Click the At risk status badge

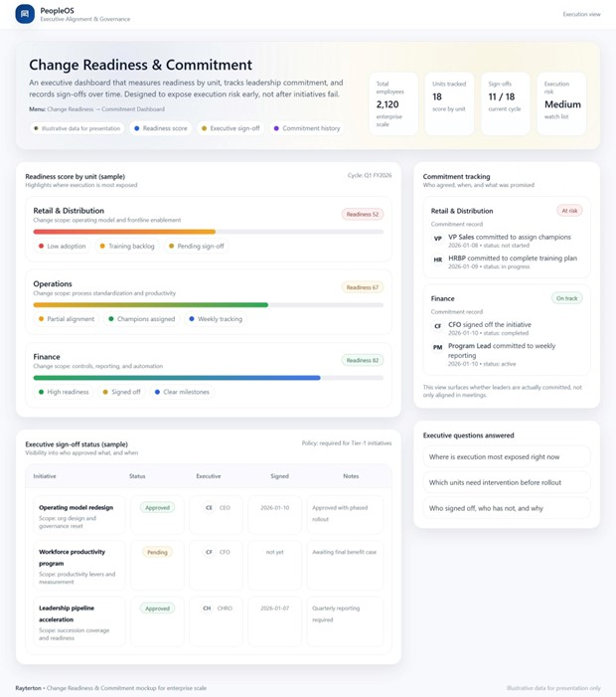click(569, 211)
